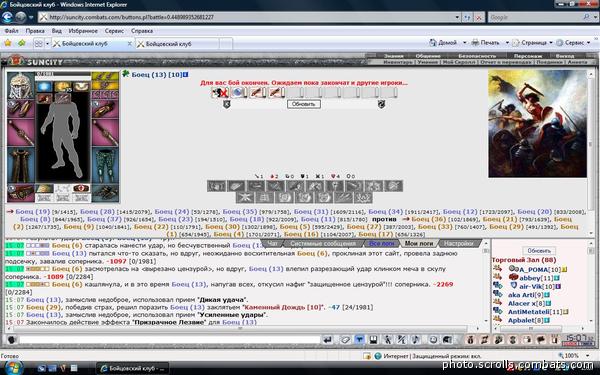Open the Боец (13) [10] character name link
This screenshot has height=375, width=600.
point(157,75)
